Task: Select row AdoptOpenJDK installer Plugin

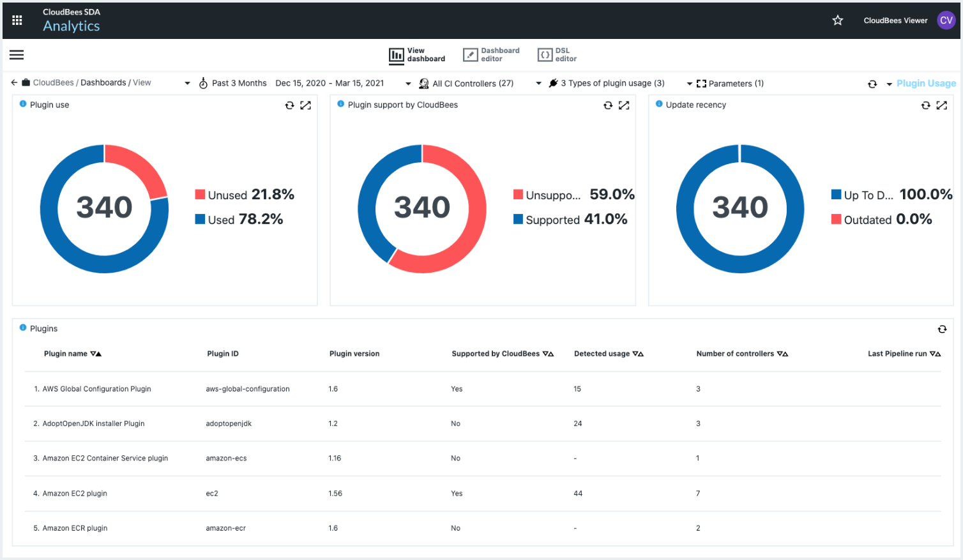Action: click(x=483, y=423)
